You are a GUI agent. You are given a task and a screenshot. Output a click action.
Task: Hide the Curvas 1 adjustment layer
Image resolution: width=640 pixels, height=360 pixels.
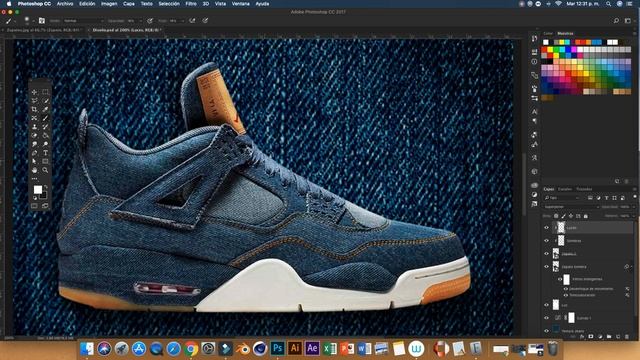[x=547, y=318]
